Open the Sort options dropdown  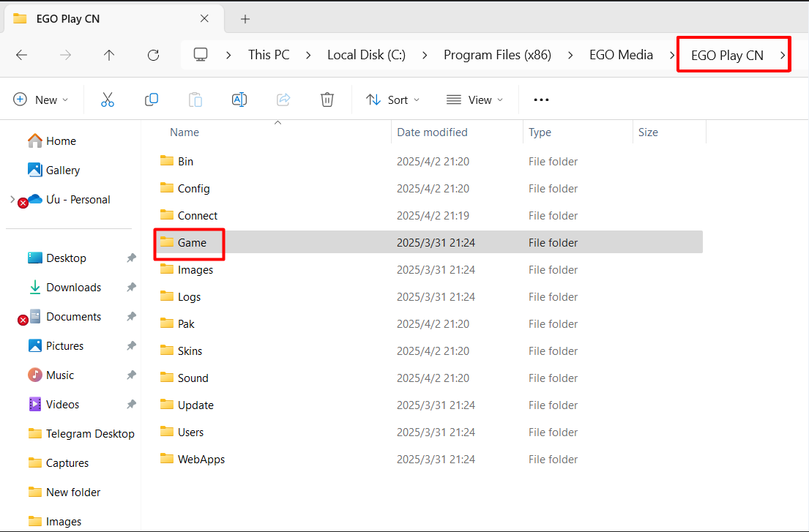coord(392,100)
